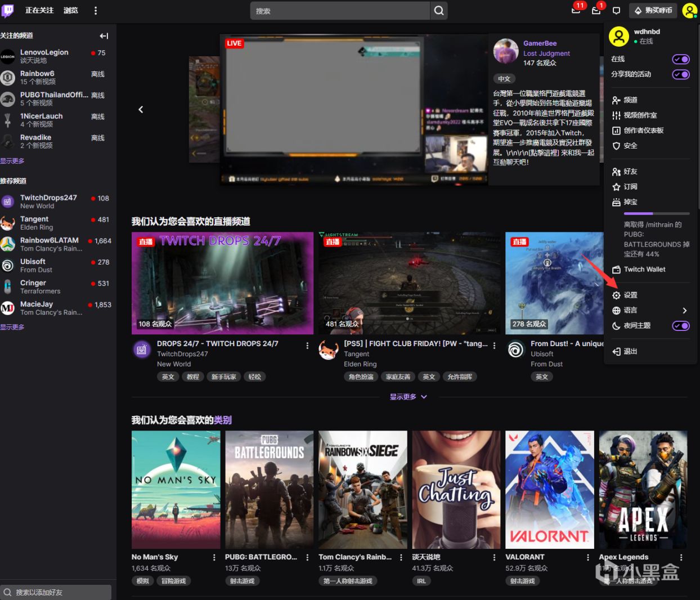
Task: Click the user avatar in top right
Action: pos(689,10)
